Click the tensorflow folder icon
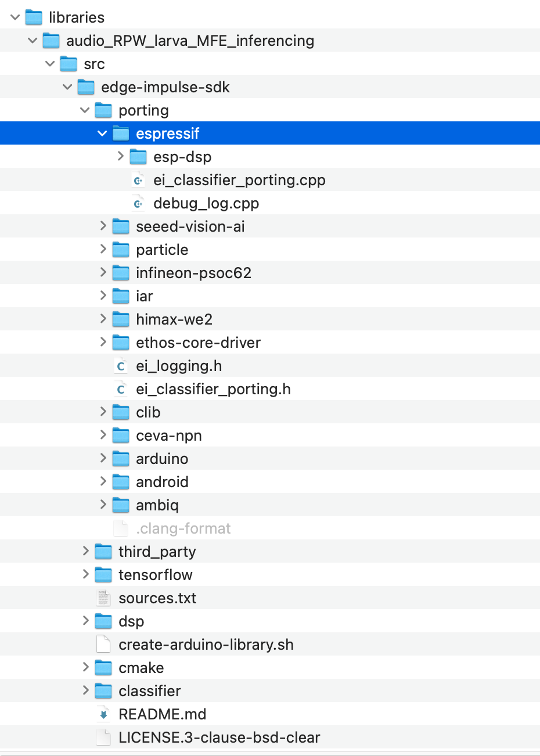540x756 pixels. 103,575
